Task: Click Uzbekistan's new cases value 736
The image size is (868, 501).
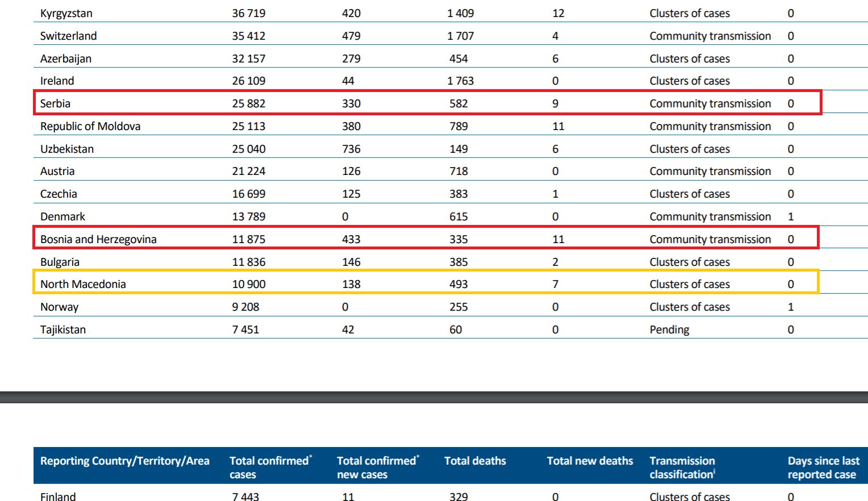Action: pos(351,149)
